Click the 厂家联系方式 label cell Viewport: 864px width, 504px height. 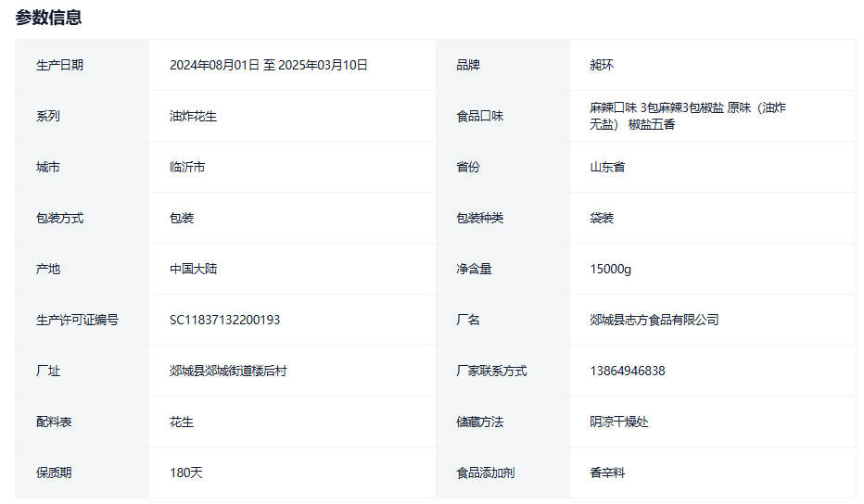tap(491, 371)
